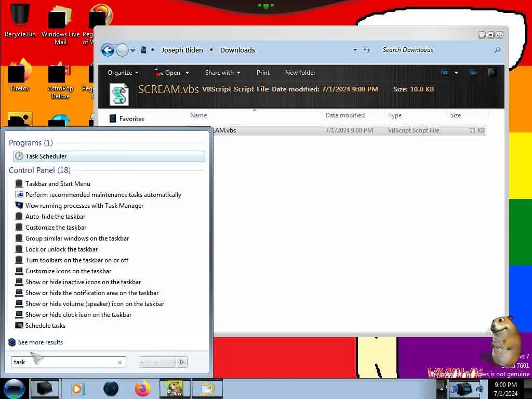Viewport: 532px width, 399px height.
Task: Open the Windows Live Mail desktop icon
Action: point(60,24)
